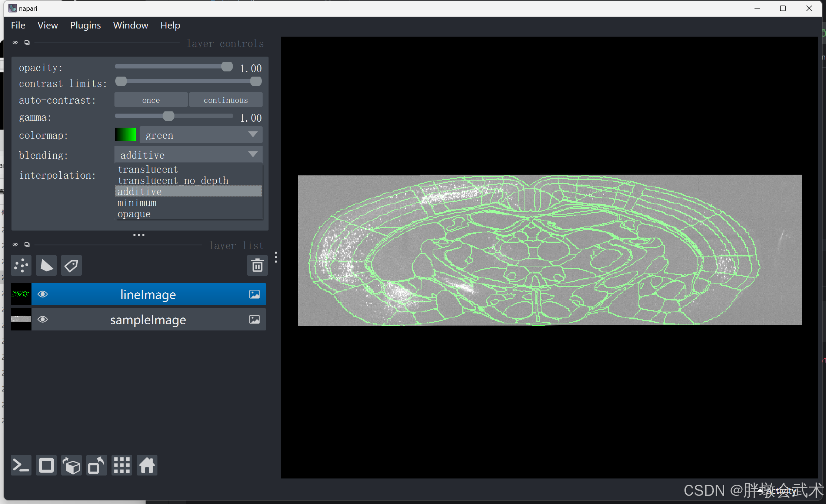Image resolution: width=826 pixels, height=504 pixels.
Task: Choose translucent_no_depth blending option
Action: click(x=173, y=181)
